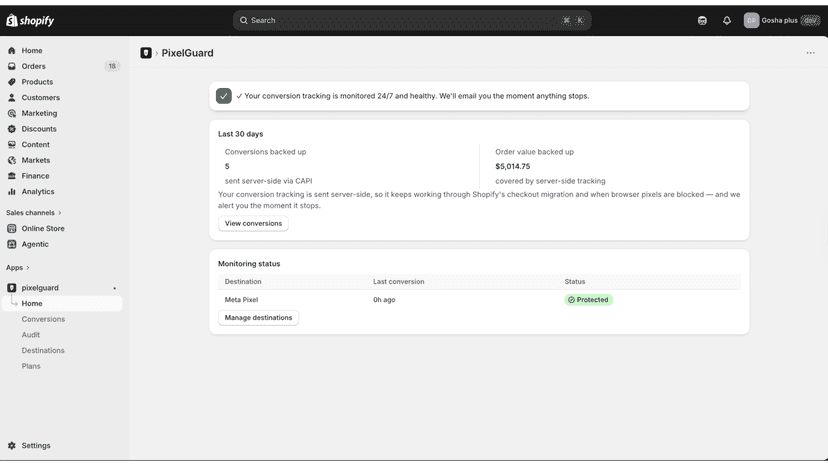Open the Gosha plus account menu
The image size is (828, 466).
[x=782, y=21]
